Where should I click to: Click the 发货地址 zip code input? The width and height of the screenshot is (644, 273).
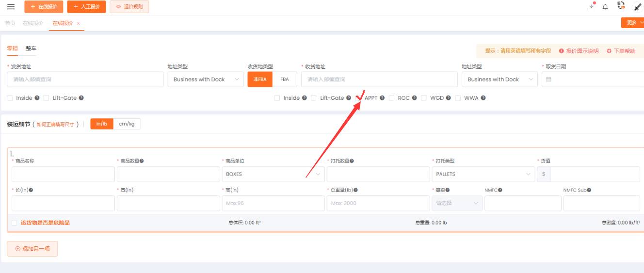85,80
